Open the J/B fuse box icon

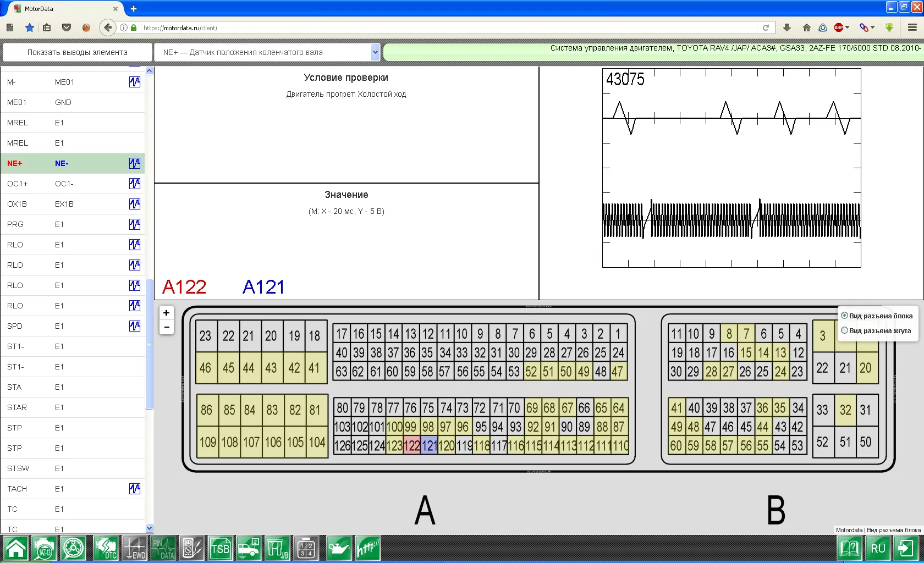pyautogui.click(x=277, y=549)
